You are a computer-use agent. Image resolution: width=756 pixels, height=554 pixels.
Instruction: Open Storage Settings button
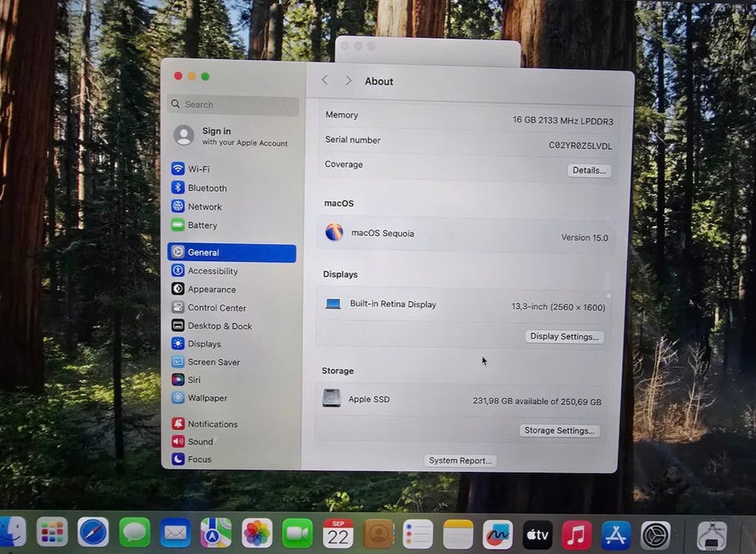[x=559, y=430]
